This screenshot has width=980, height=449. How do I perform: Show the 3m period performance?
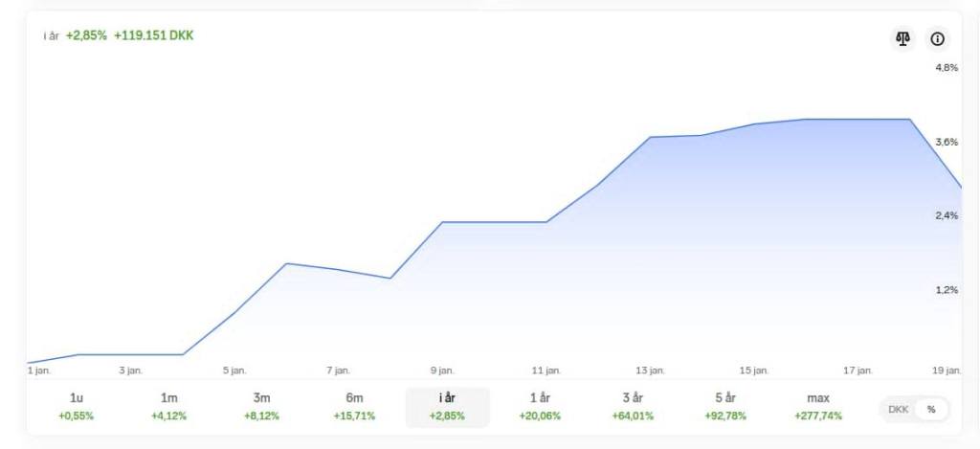coord(261,406)
